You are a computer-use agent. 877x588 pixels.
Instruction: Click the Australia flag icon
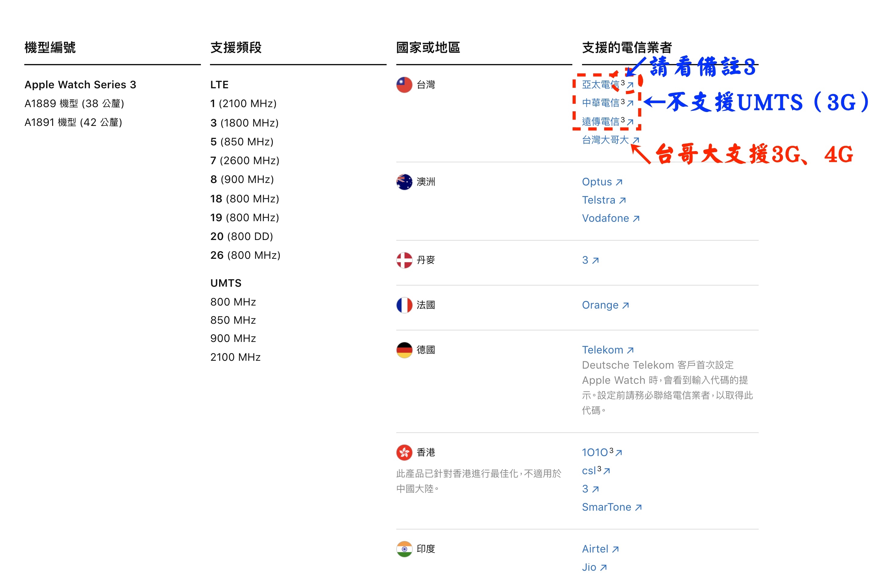point(405,182)
